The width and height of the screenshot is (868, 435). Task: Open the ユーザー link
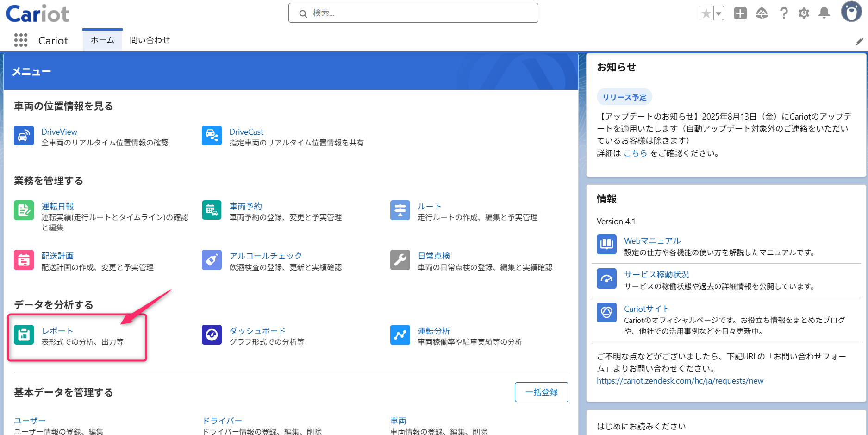30,421
